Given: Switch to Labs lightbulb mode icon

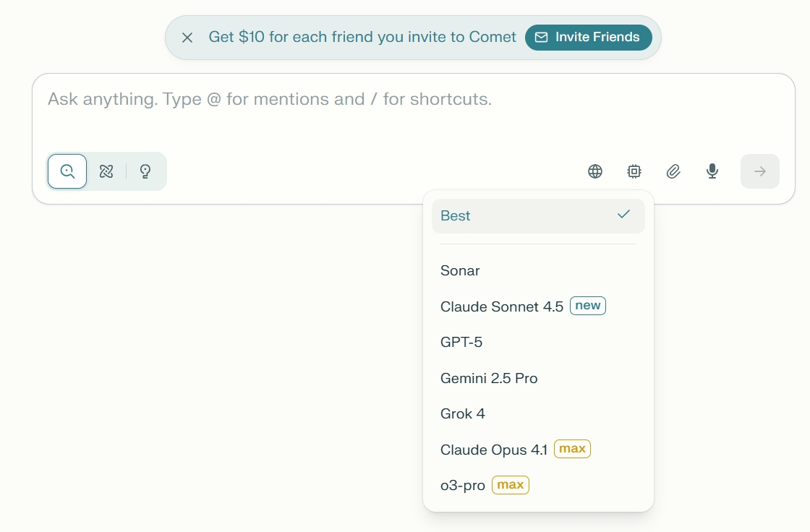Looking at the screenshot, I should [x=145, y=171].
